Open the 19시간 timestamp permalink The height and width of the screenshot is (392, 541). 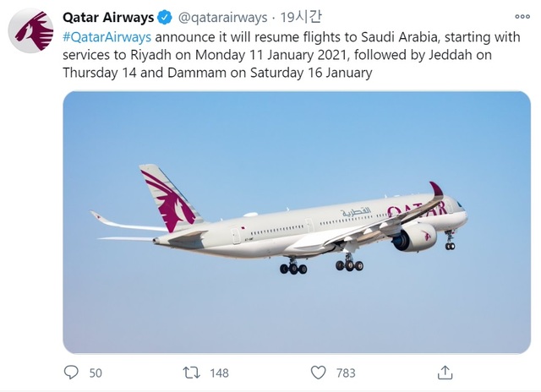298,17
